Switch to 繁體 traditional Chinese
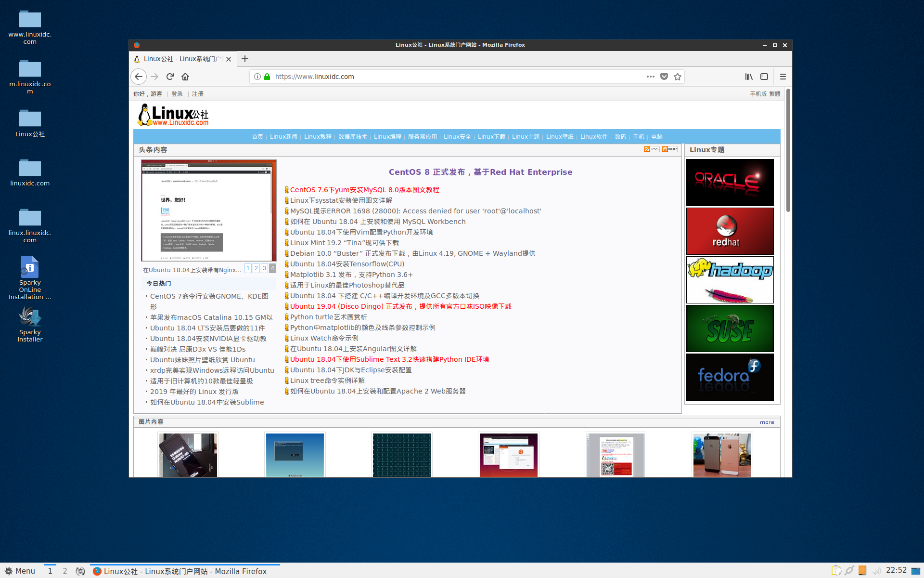 click(775, 94)
